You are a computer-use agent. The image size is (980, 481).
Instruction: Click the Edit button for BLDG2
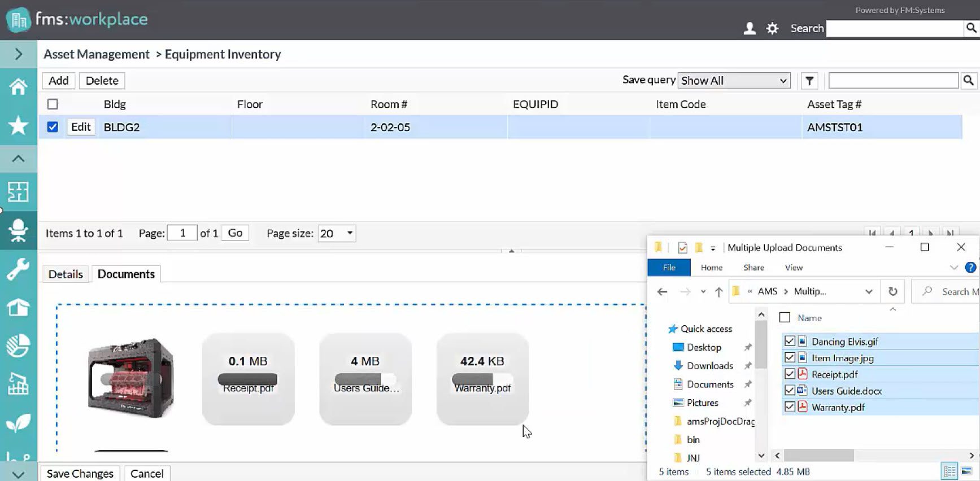pyautogui.click(x=81, y=127)
